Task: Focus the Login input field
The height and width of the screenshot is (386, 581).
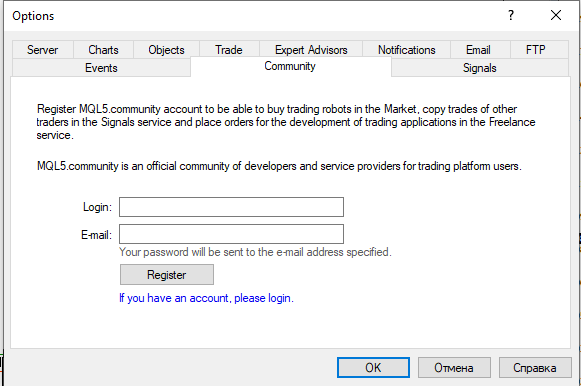Action: pos(231,207)
